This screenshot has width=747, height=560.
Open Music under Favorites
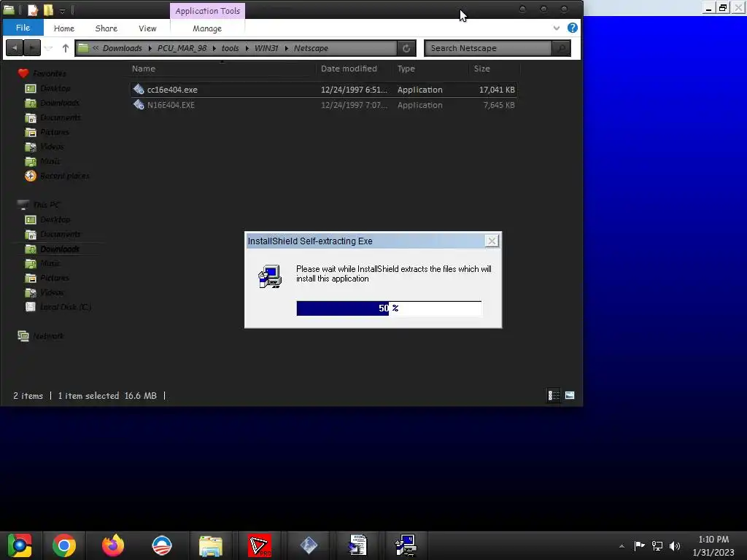[50, 161]
